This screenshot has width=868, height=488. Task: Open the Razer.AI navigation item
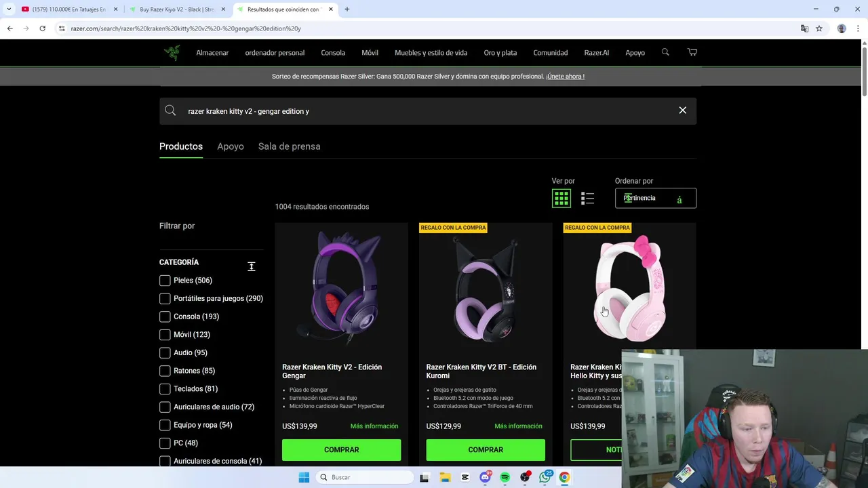[x=597, y=53]
